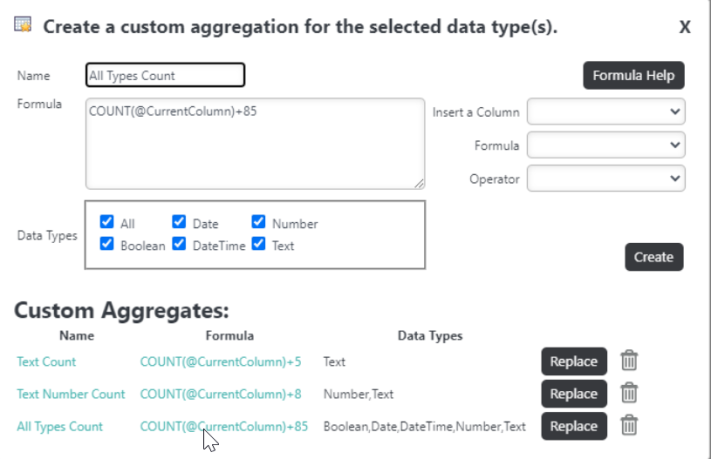
Task: Remove All Types Count using trash icon
Action: point(629,426)
